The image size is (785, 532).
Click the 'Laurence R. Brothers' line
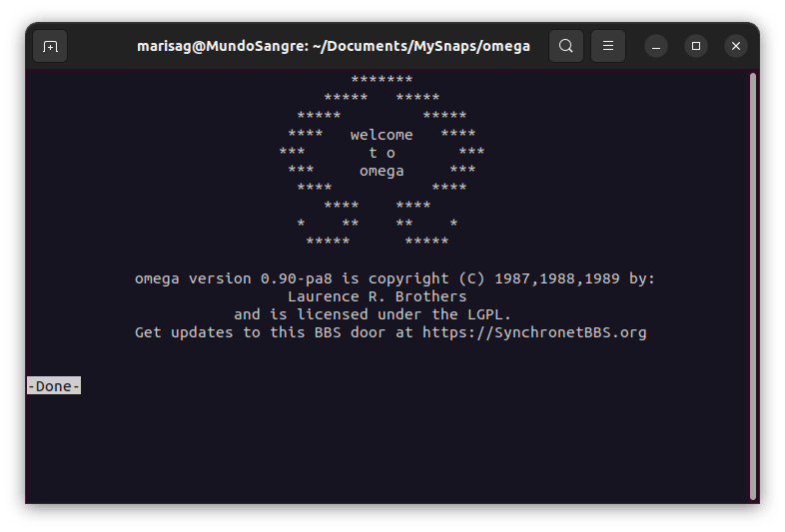tap(377, 296)
